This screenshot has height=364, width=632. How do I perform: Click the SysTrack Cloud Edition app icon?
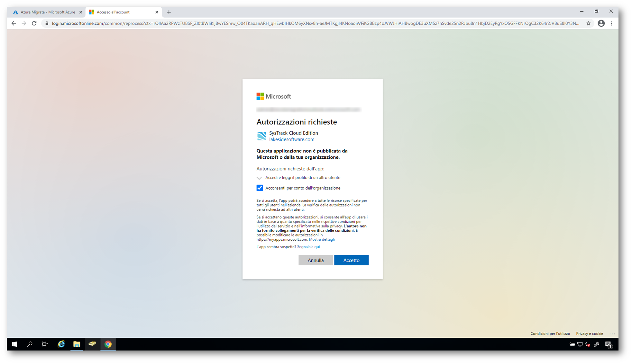[261, 136]
